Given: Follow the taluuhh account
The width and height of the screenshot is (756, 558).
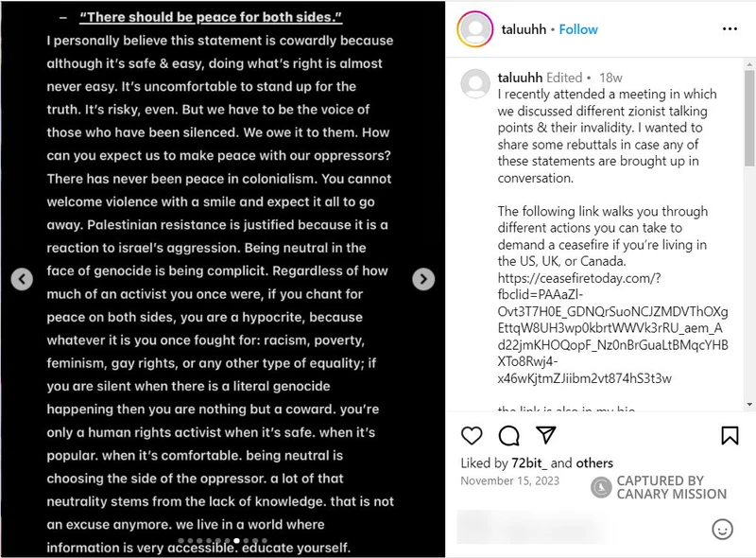Looking at the screenshot, I should click(x=578, y=29).
